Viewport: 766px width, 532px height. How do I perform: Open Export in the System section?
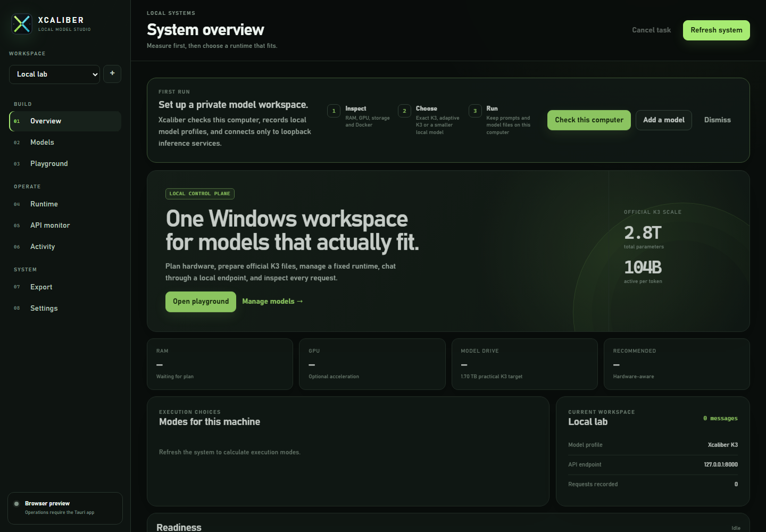tap(65, 287)
